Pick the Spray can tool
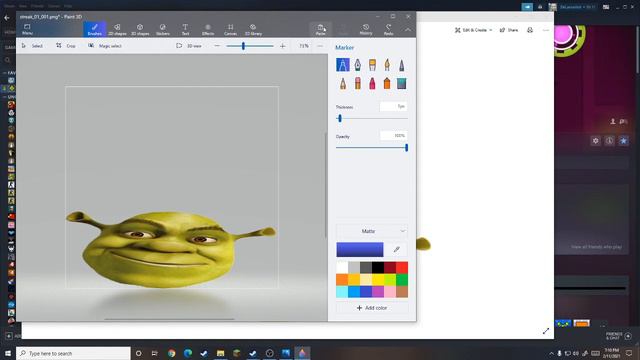 click(387, 83)
